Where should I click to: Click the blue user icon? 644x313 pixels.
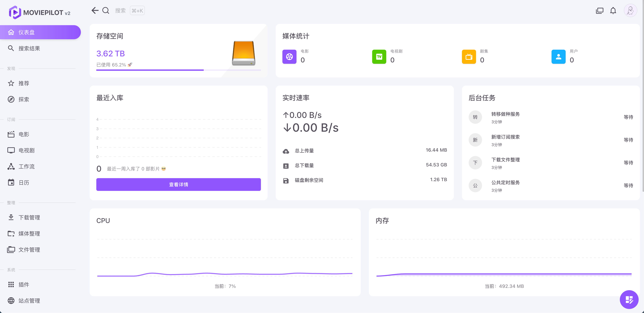click(558, 57)
